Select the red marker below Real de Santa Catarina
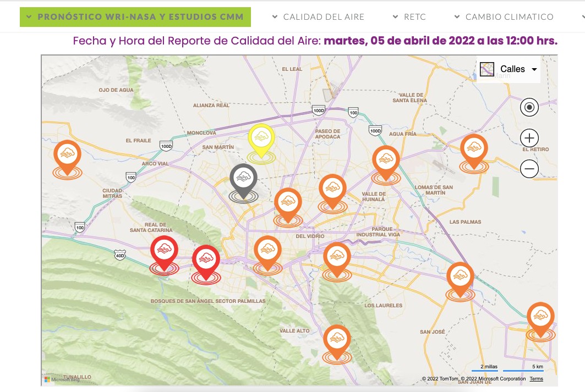The height and width of the screenshot is (392, 585). (x=164, y=251)
